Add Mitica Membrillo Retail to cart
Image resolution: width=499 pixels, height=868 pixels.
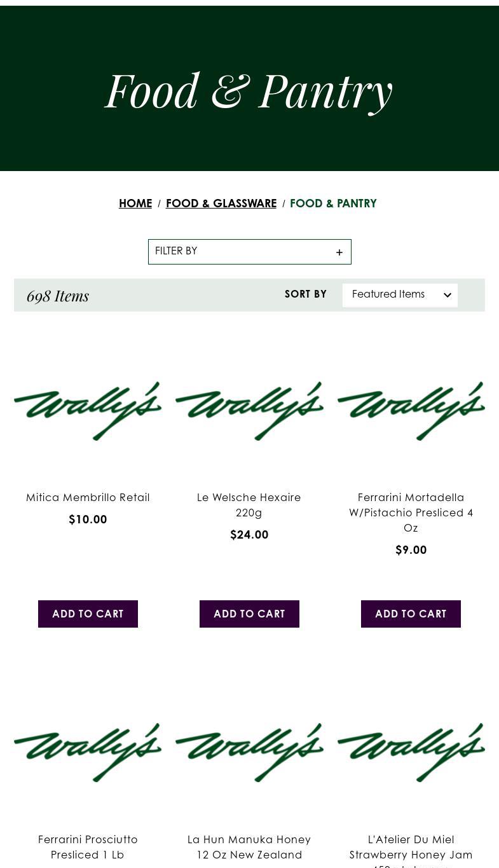(88, 614)
